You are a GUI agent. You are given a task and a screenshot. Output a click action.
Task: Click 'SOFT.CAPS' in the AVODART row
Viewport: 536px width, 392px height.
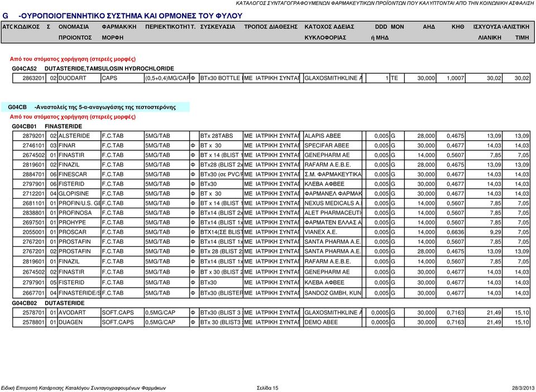(x=118, y=313)
